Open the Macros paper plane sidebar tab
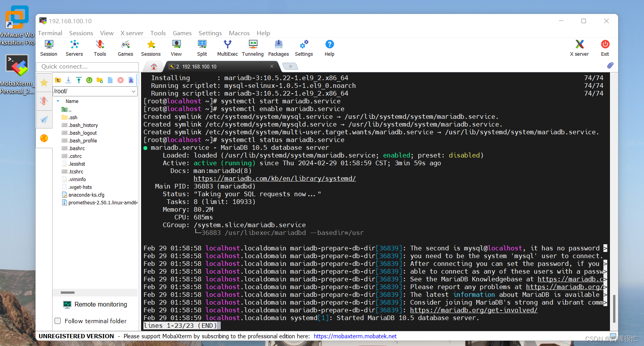The image size is (644, 346). point(44,120)
